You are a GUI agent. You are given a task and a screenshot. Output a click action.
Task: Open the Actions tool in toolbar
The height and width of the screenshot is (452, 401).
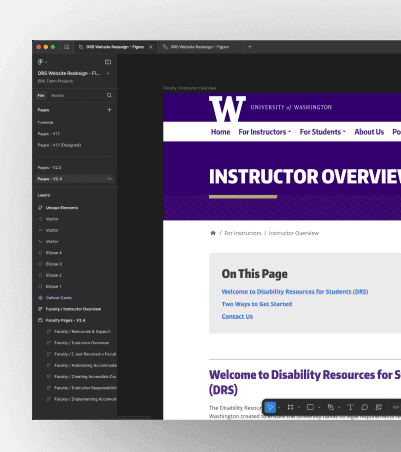tap(379, 407)
